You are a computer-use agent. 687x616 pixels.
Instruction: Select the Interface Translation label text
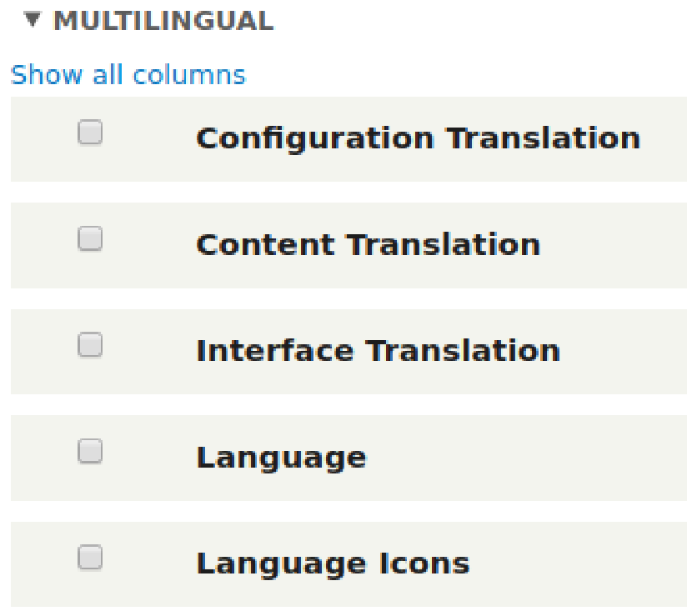pyautogui.click(x=378, y=351)
